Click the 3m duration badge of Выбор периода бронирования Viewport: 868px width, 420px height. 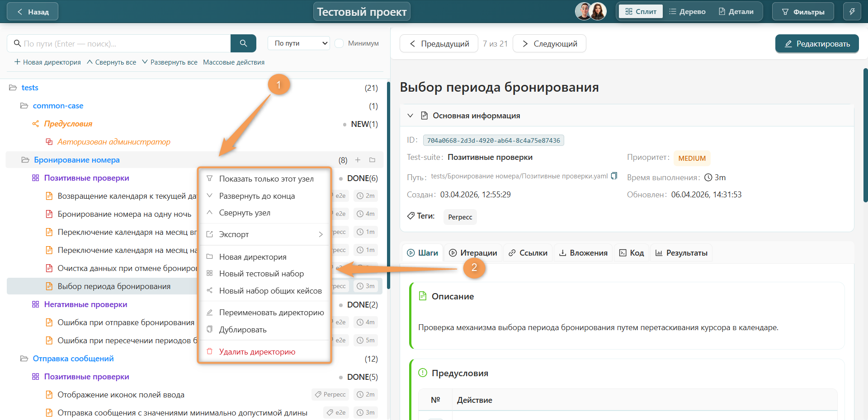366,286
